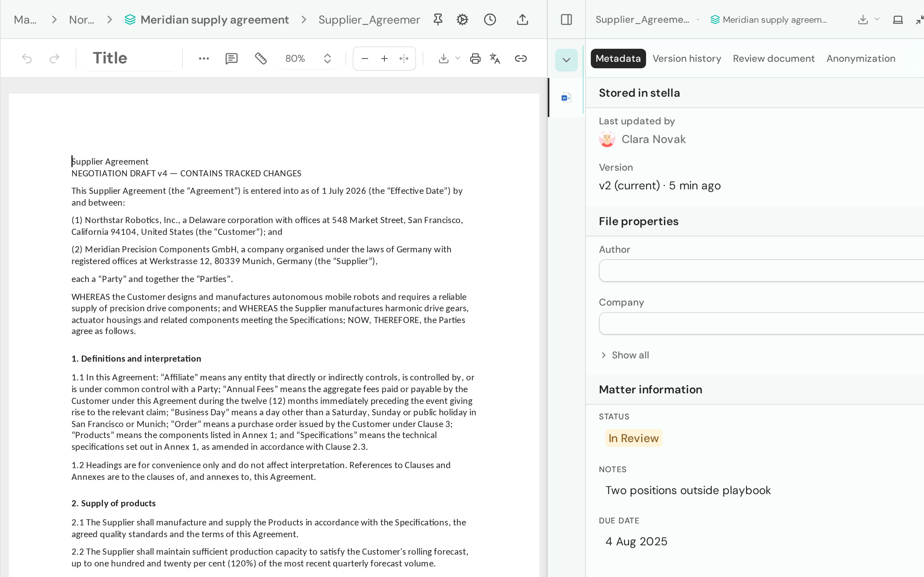
Task: Open Meridian supply agreem... link in right header
Action: click(769, 20)
